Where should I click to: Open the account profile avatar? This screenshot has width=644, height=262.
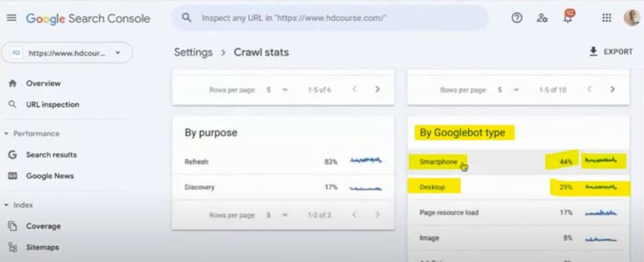click(631, 18)
